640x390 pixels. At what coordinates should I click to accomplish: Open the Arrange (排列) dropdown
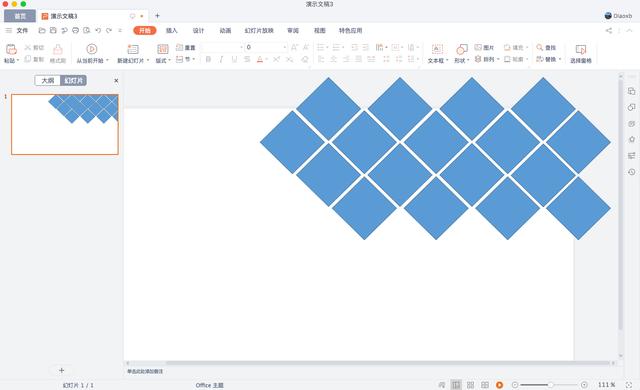click(x=487, y=59)
